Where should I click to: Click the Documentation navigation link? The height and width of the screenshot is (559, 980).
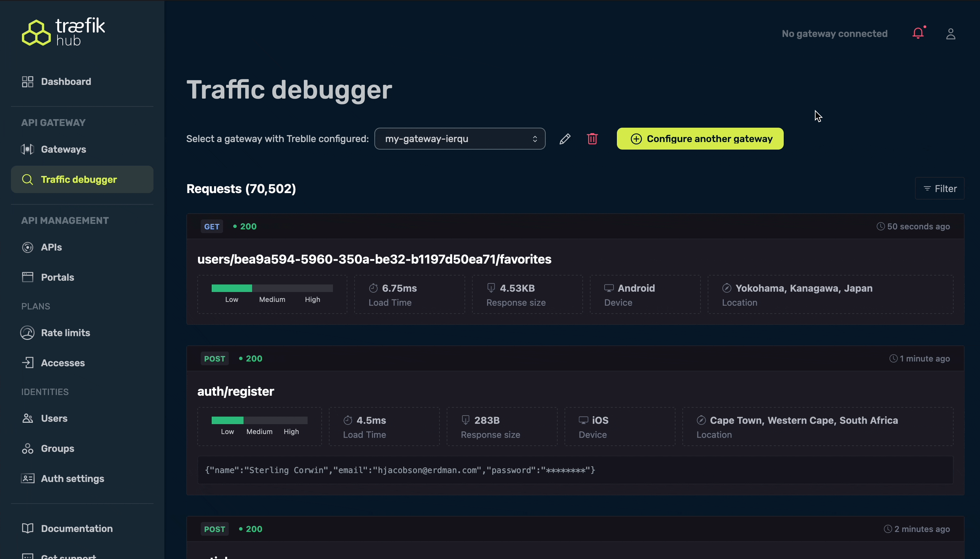[77, 528]
